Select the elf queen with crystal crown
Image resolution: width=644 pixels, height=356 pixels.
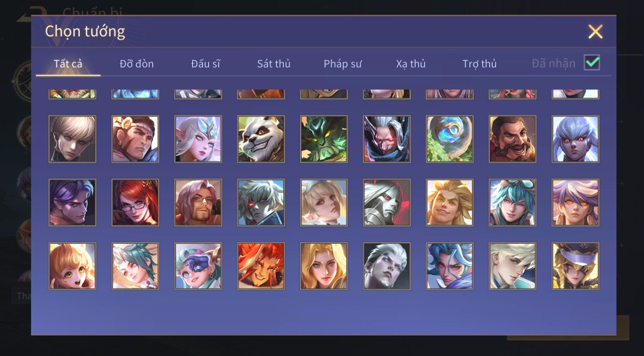click(x=198, y=139)
